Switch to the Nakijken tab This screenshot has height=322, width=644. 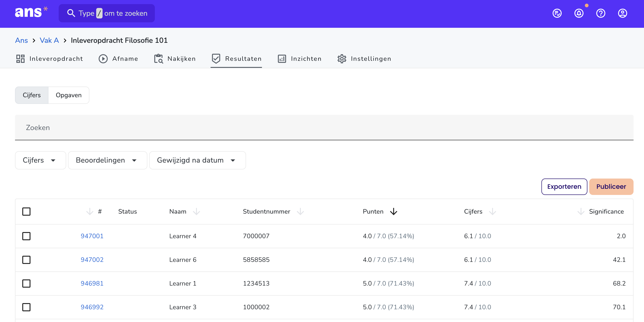175,59
